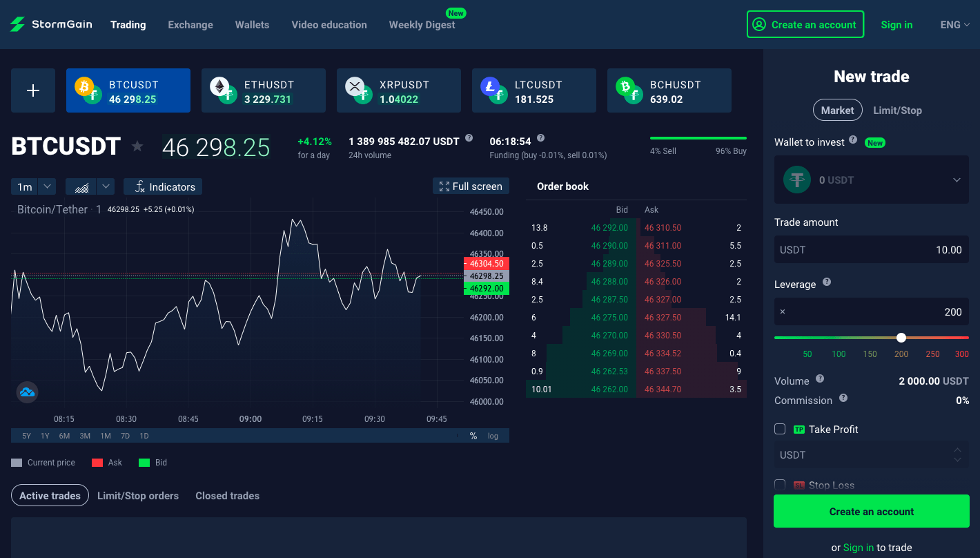
Task: Click the chart style area icon
Action: point(81,186)
